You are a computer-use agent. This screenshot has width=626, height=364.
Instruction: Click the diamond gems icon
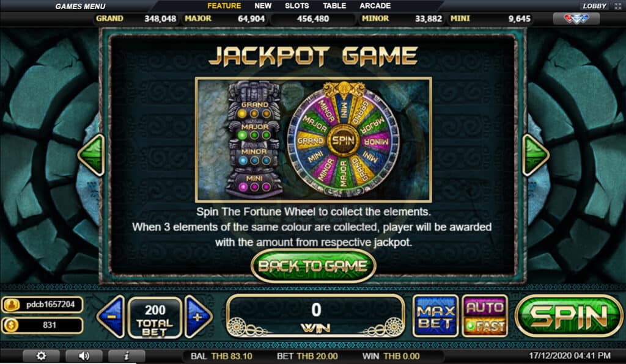point(576,19)
